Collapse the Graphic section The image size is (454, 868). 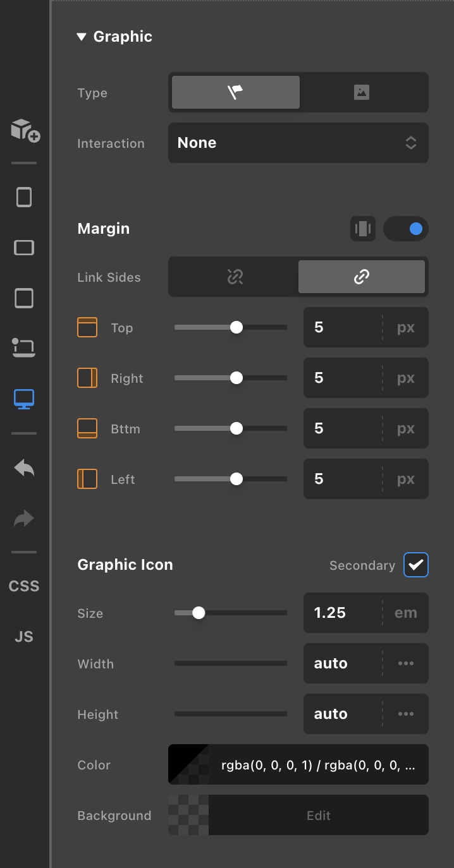[81, 37]
